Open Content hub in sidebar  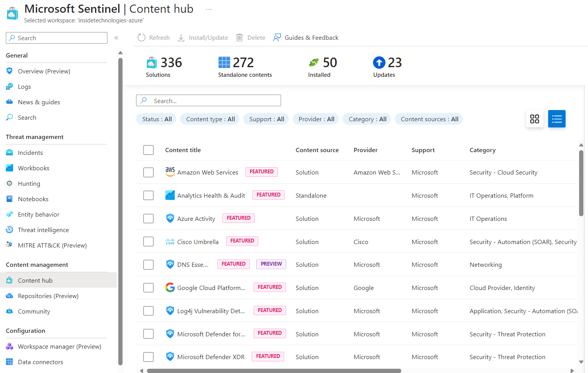(x=58, y=280)
